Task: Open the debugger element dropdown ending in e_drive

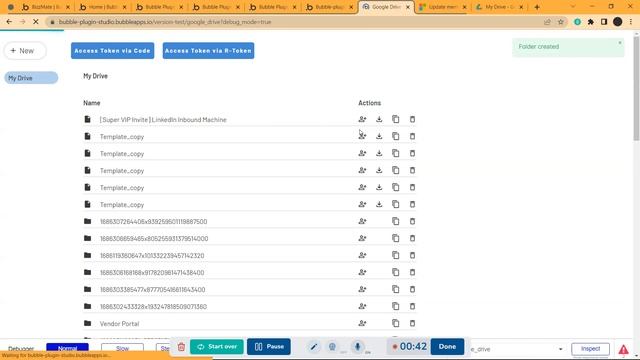Action: point(517,349)
